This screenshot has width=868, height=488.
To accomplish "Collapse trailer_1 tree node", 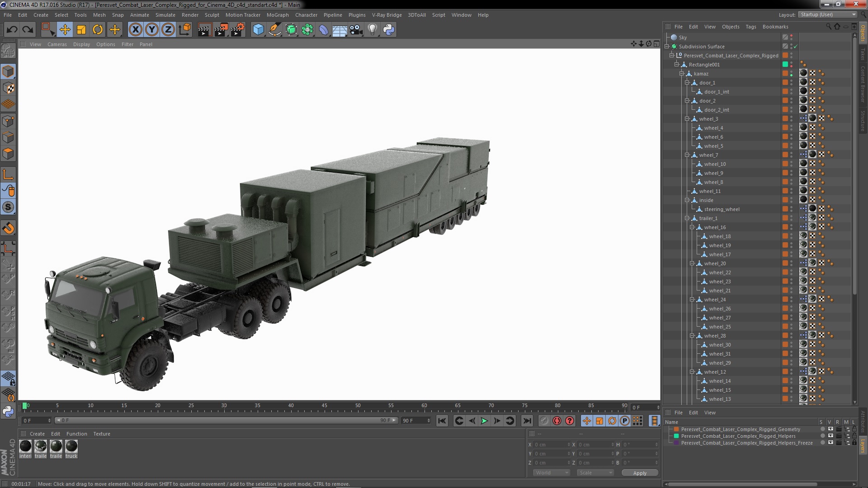I will pyautogui.click(x=687, y=218).
